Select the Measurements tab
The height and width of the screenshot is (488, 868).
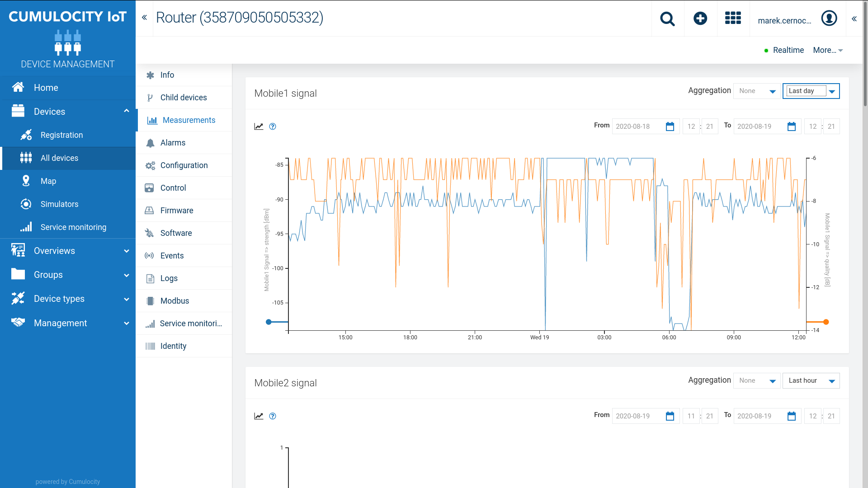coord(184,120)
